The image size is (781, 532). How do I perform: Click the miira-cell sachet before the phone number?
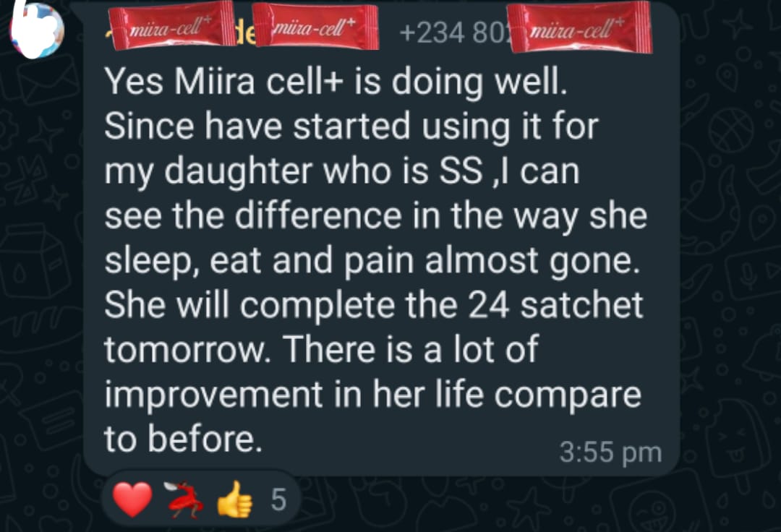pyautogui.click(x=315, y=27)
